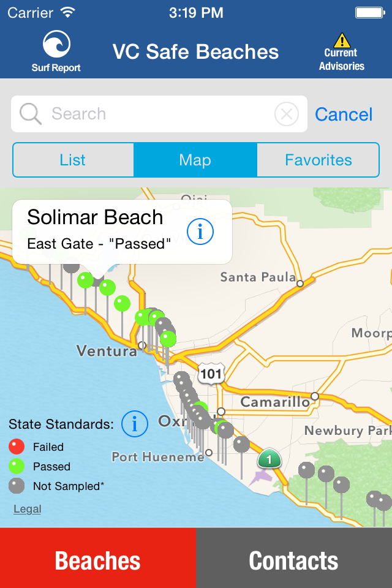The height and width of the screenshot is (588, 392).
Task: Open the Beaches tab
Action: point(98,560)
